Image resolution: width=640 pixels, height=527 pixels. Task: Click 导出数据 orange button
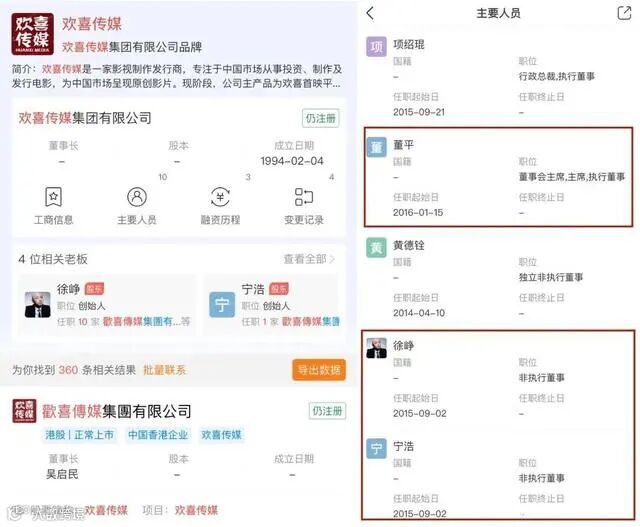pos(319,370)
